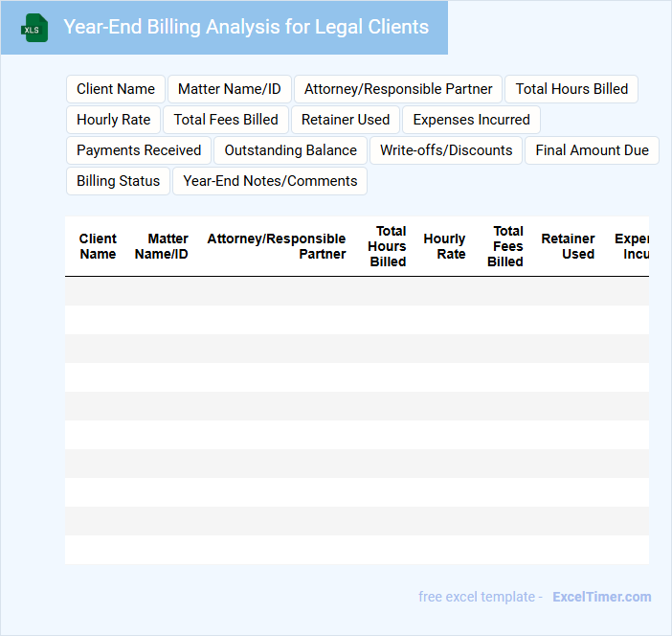Image resolution: width=672 pixels, height=636 pixels.
Task: Select the Client Name tag
Action: (116, 89)
